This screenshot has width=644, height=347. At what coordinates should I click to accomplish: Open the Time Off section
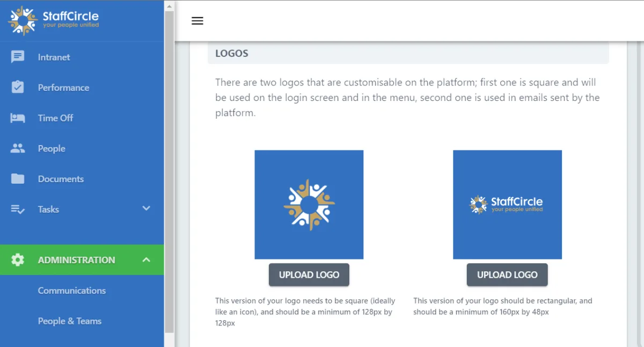[x=82, y=118]
